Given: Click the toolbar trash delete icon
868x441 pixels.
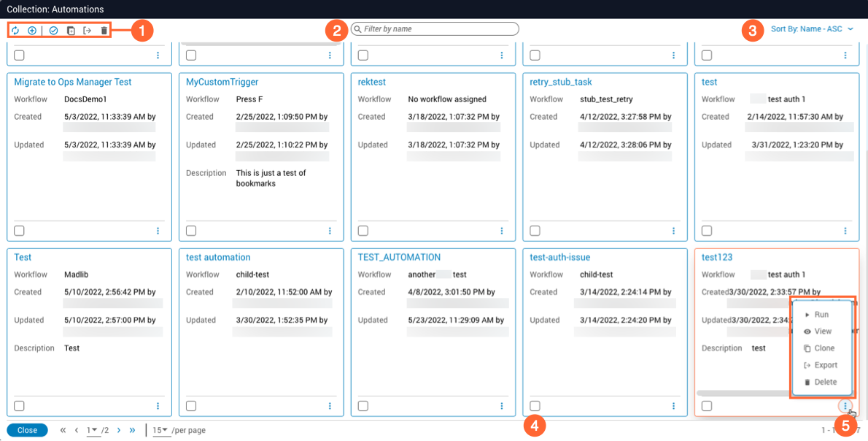Looking at the screenshot, I should point(104,31).
